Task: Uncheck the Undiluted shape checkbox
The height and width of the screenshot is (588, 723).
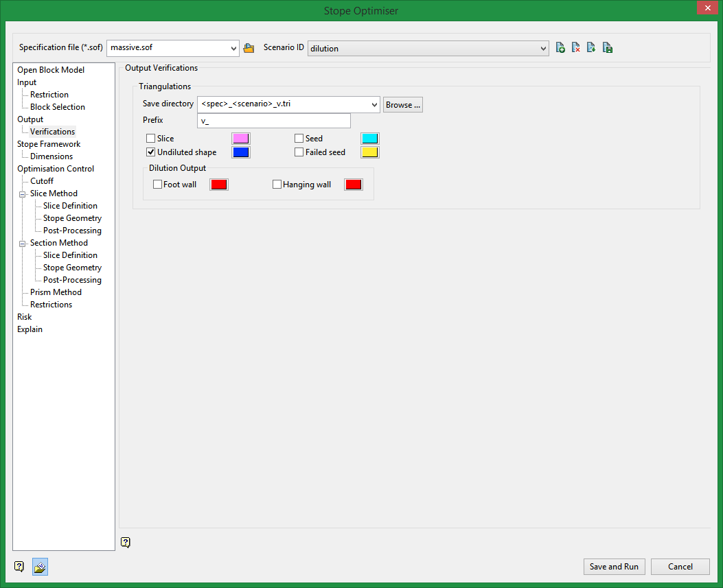Action: click(x=151, y=152)
